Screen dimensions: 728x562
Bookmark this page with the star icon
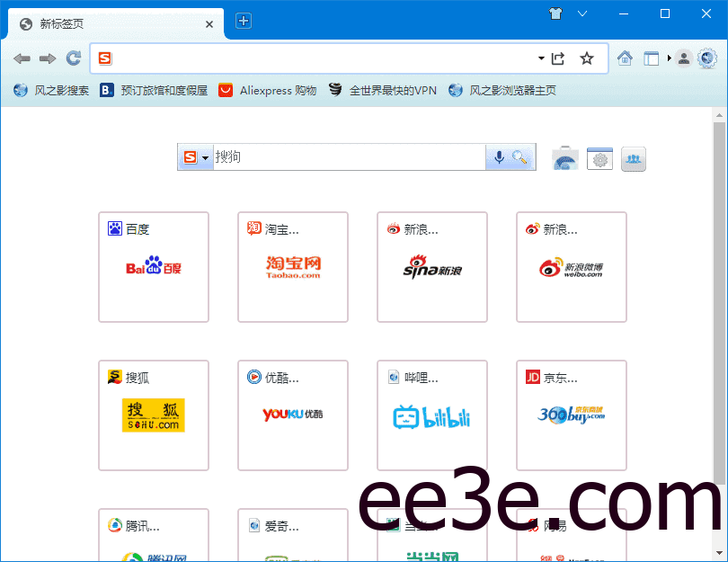[x=586, y=58]
